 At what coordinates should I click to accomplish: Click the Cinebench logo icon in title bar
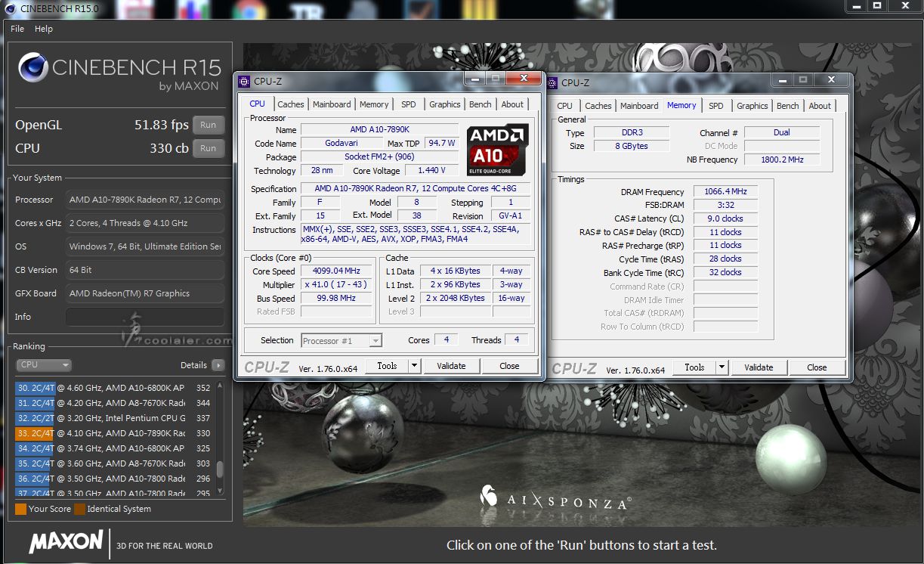[x=10, y=8]
